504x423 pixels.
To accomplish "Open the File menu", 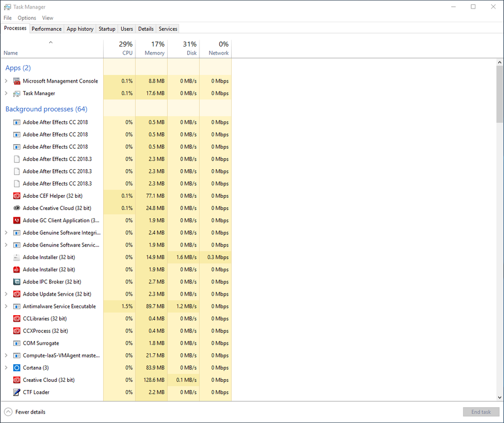I will tap(8, 18).
